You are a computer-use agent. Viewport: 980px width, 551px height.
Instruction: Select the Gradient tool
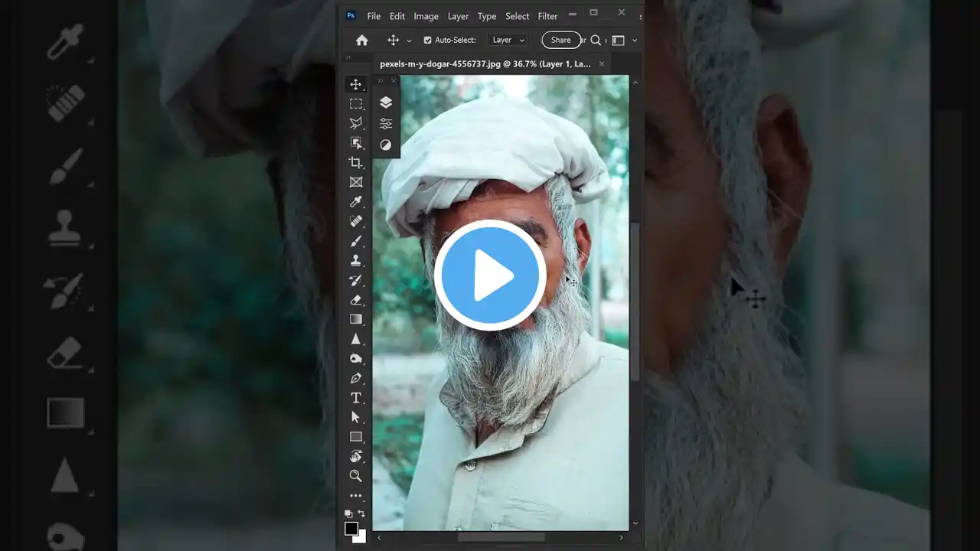coord(355,318)
